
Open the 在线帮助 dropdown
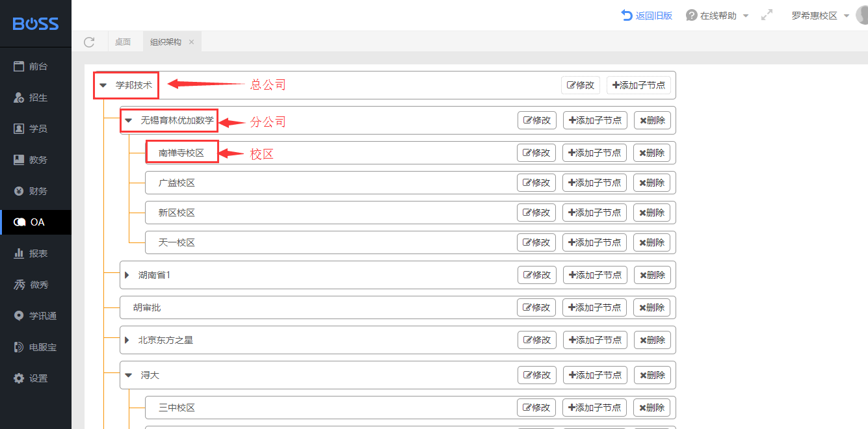718,16
